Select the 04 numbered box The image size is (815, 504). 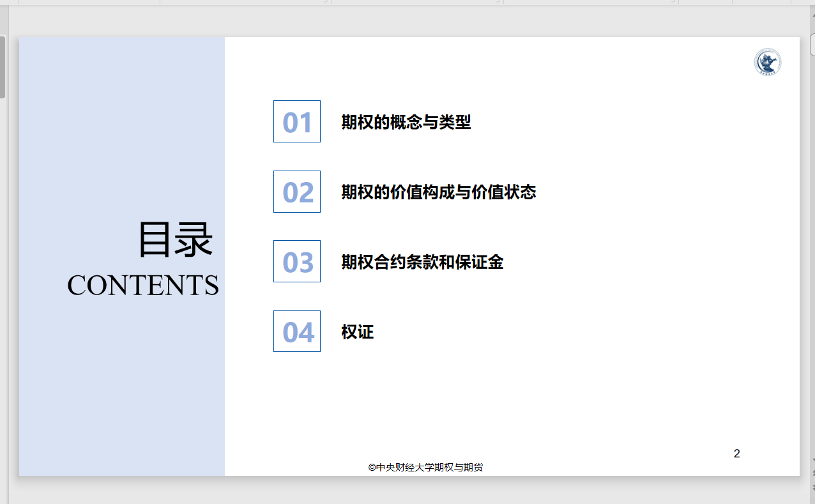tap(297, 332)
